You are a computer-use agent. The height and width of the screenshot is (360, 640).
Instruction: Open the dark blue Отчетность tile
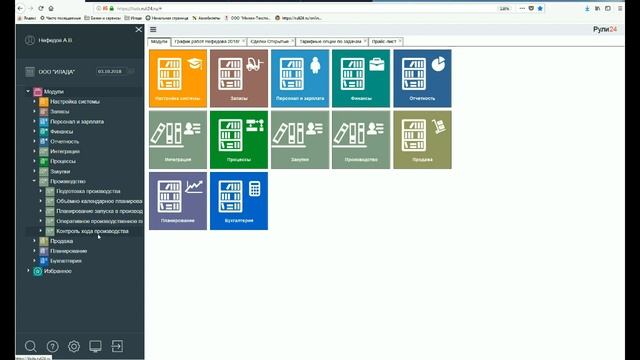coord(422,78)
